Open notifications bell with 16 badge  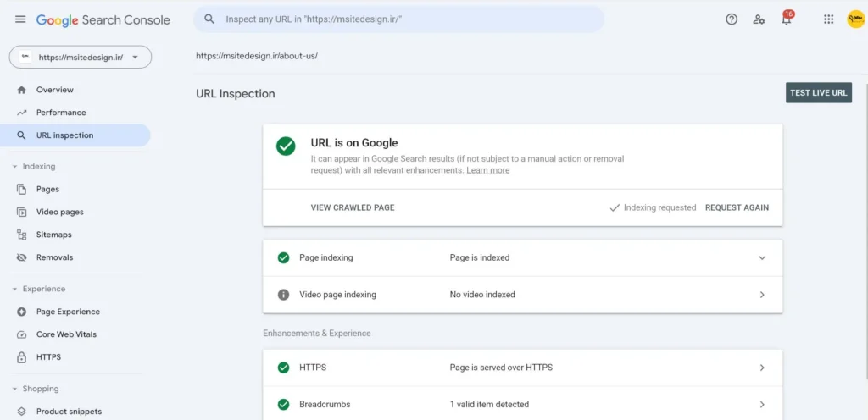pos(786,19)
